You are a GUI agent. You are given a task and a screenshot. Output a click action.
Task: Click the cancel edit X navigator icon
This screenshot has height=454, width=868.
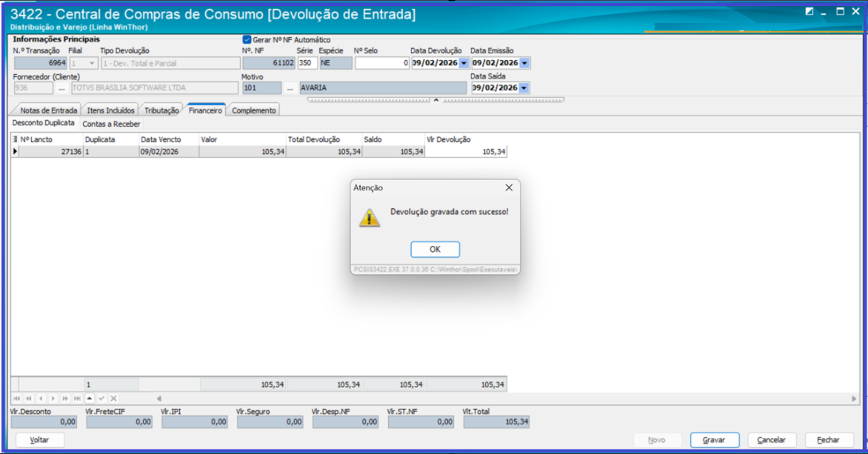coord(113,398)
